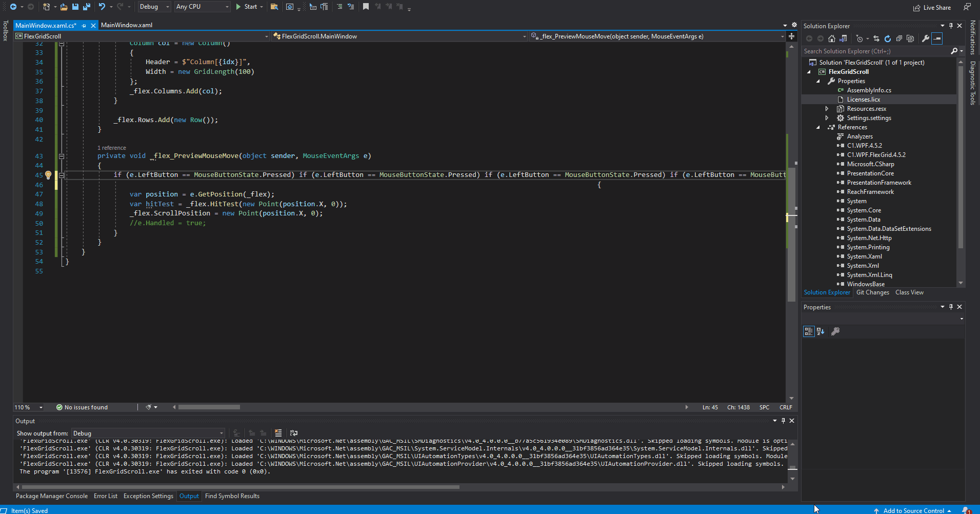Viewport: 980px width, 514px height.
Task: Open the Any CPU platform dropdown
Action: coord(202,7)
